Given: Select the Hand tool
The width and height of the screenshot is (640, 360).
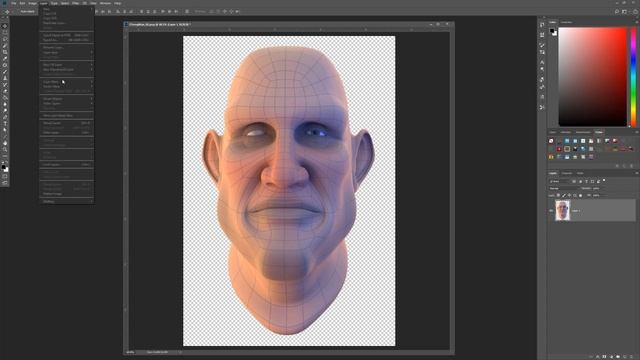Looking at the screenshot, I should tap(5, 144).
